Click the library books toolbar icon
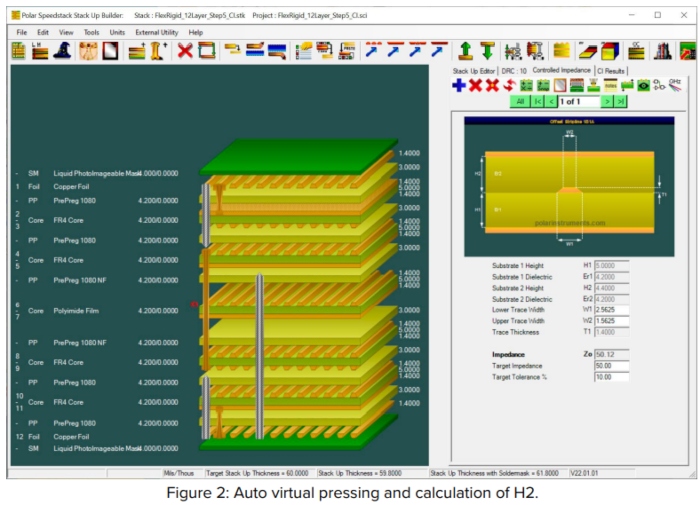This screenshot has width=700, height=505. (x=662, y=50)
